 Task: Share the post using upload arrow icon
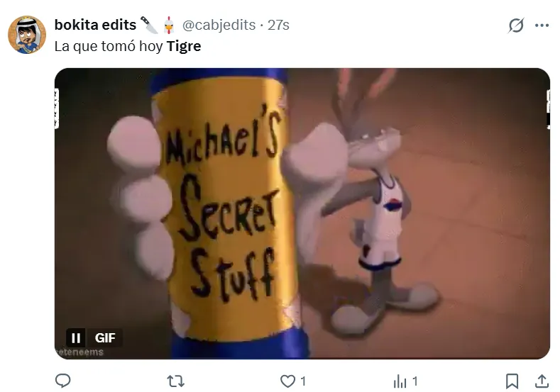tap(542, 381)
